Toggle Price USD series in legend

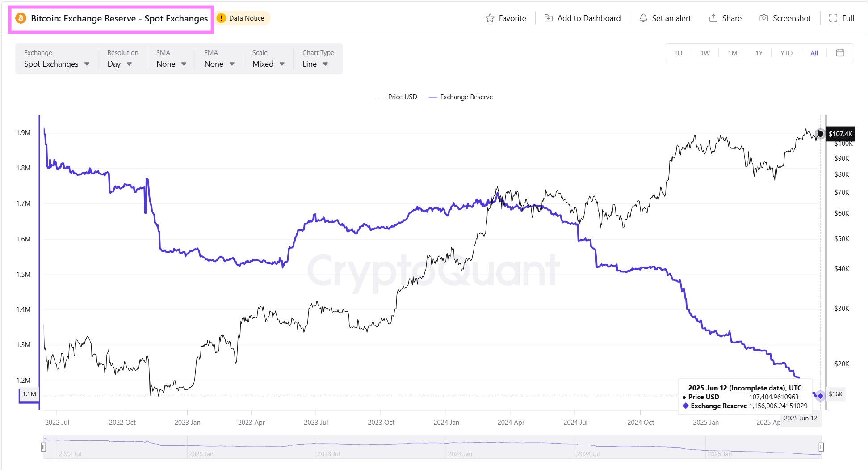(x=397, y=97)
